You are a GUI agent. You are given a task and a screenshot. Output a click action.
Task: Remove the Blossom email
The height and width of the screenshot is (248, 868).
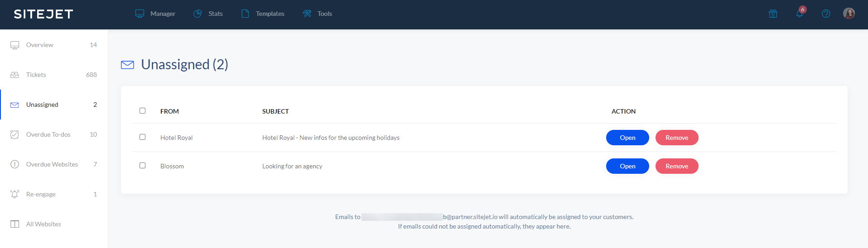[x=677, y=166]
